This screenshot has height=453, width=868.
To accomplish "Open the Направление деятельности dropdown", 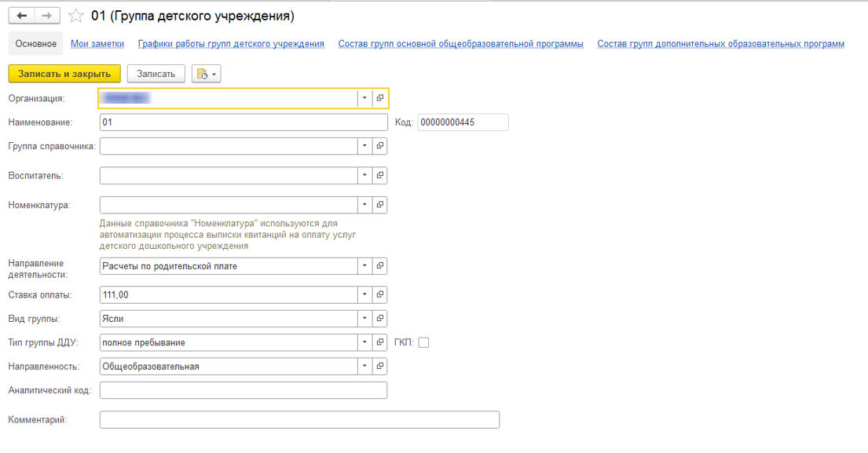I will click(364, 266).
